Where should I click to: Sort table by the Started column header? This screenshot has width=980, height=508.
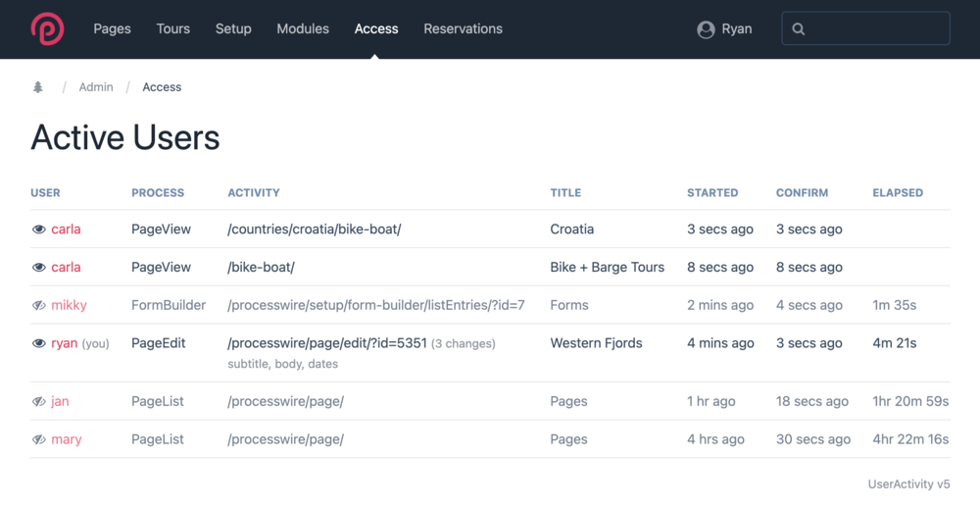pyautogui.click(x=712, y=193)
